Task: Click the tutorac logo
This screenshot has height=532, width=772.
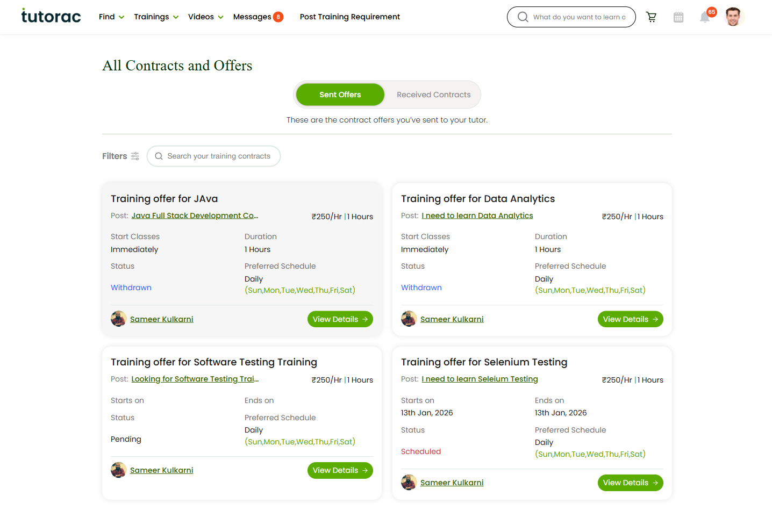Action: [51, 16]
